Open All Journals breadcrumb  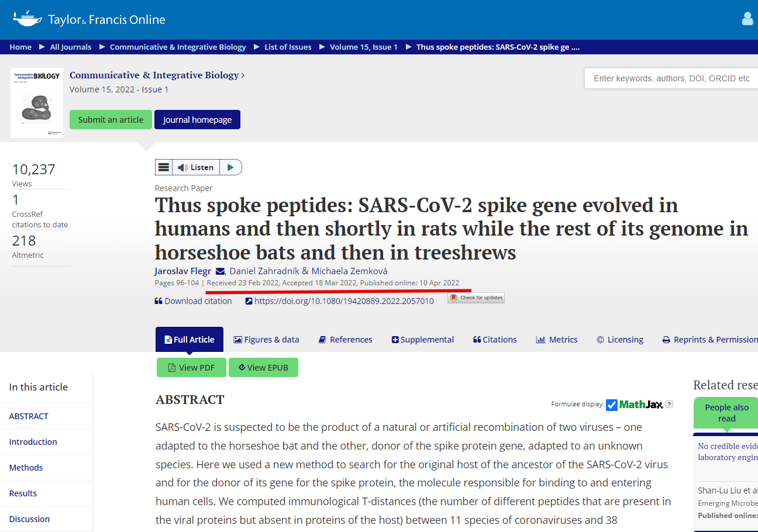tap(71, 47)
